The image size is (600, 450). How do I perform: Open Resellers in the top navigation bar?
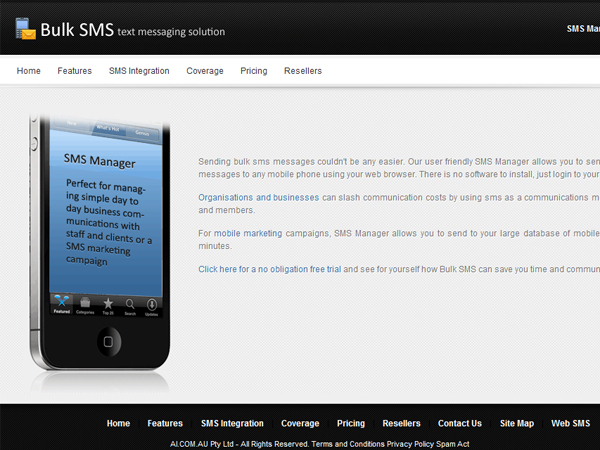coord(303,71)
